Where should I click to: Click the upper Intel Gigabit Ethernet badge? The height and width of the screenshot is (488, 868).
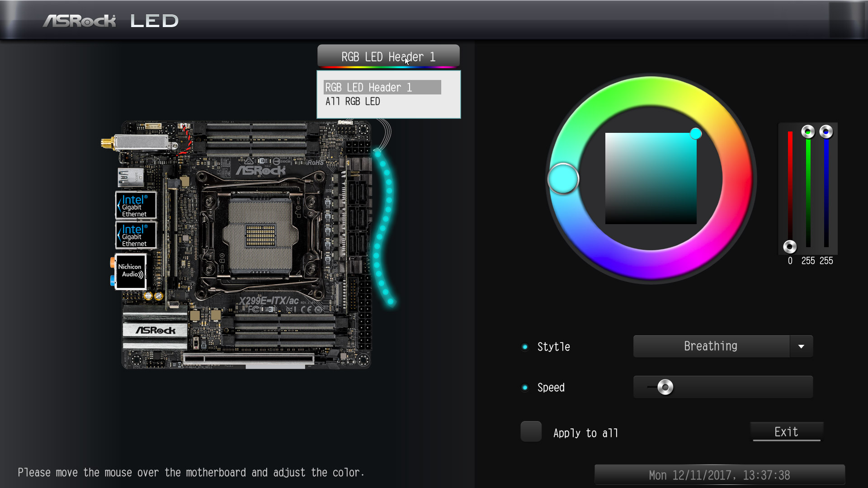[x=136, y=205]
